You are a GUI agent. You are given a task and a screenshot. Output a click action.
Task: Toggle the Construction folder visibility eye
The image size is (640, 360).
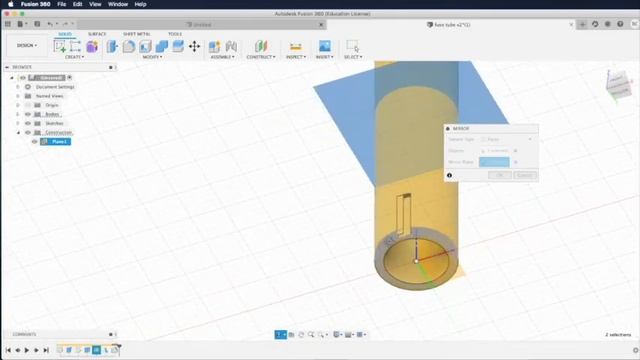coord(28,132)
